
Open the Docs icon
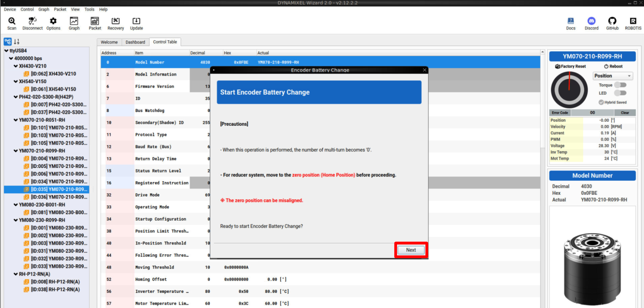(571, 21)
